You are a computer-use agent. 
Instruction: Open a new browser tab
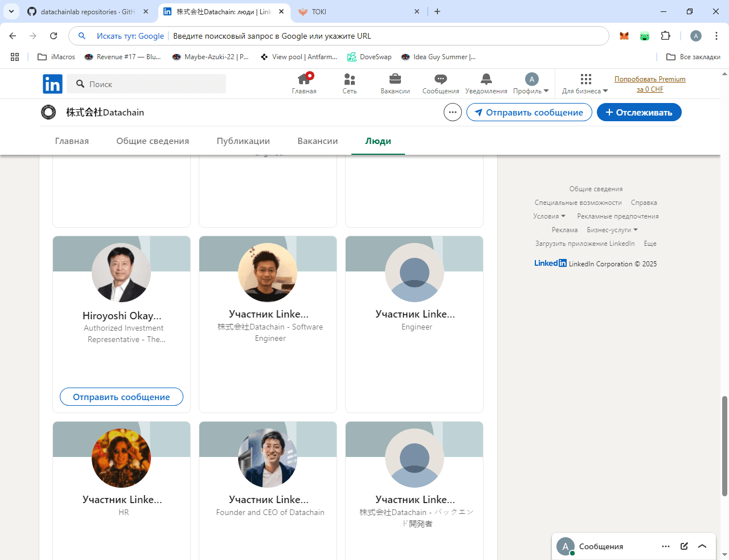click(437, 11)
